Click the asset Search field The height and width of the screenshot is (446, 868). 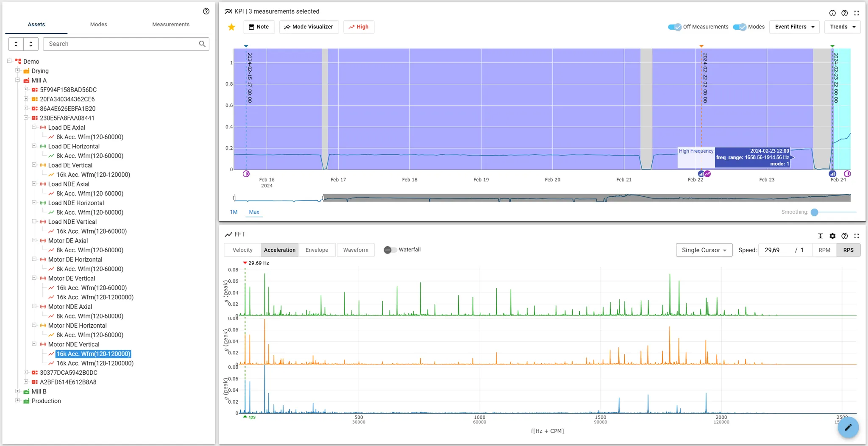point(126,44)
